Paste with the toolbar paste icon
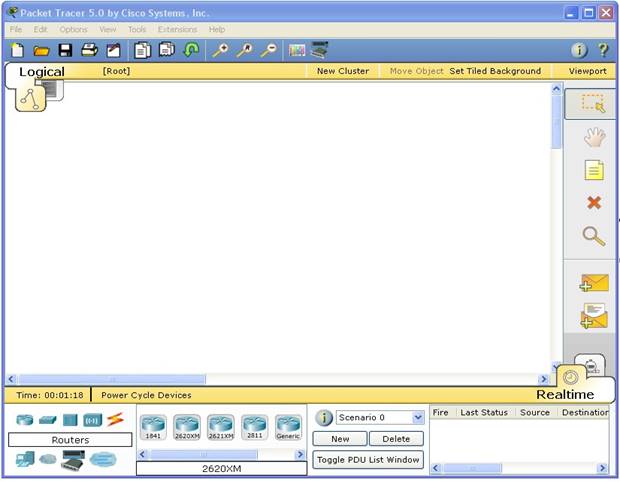620x482 pixels. [x=167, y=50]
